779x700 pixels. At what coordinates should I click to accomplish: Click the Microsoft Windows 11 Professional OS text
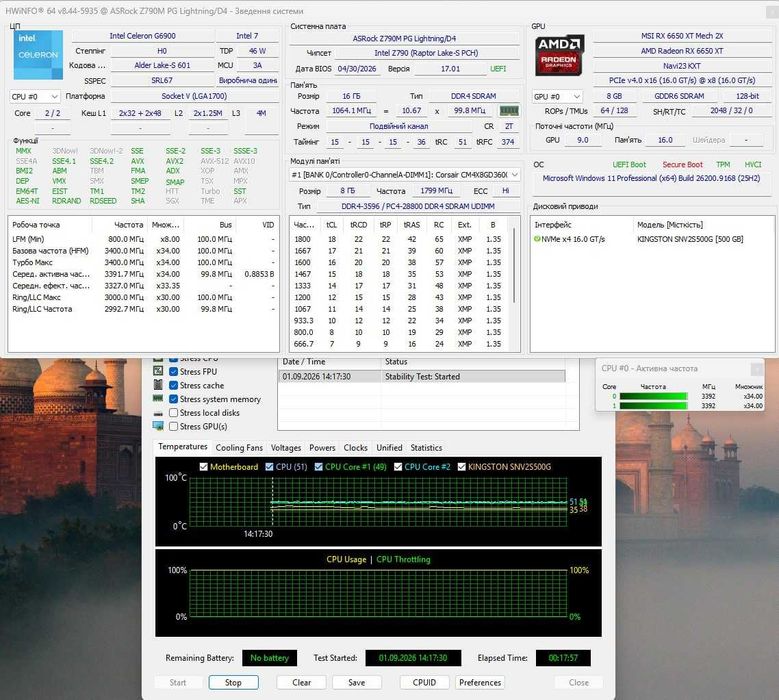coord(651,178)
